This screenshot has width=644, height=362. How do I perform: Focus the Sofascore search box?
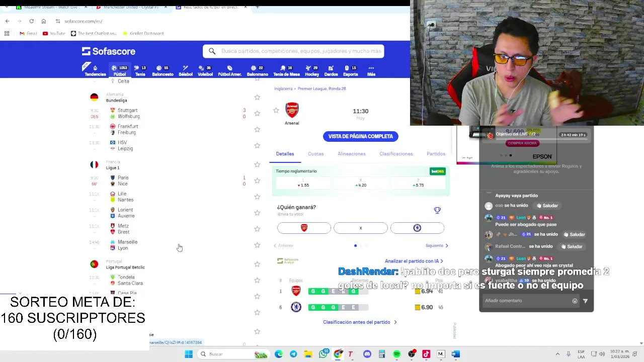[x=293, y=51]
